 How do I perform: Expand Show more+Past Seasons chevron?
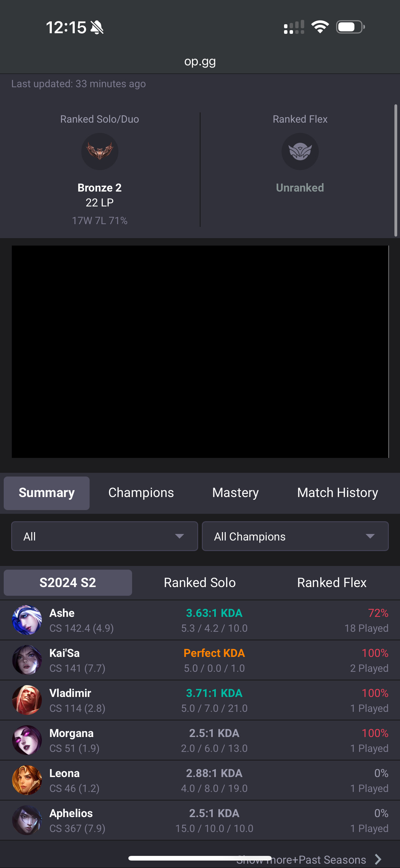(378, 859)
